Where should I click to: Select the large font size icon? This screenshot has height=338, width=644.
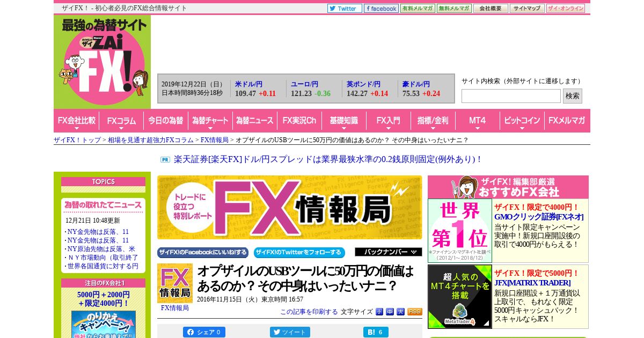click(x=401, y=312)
